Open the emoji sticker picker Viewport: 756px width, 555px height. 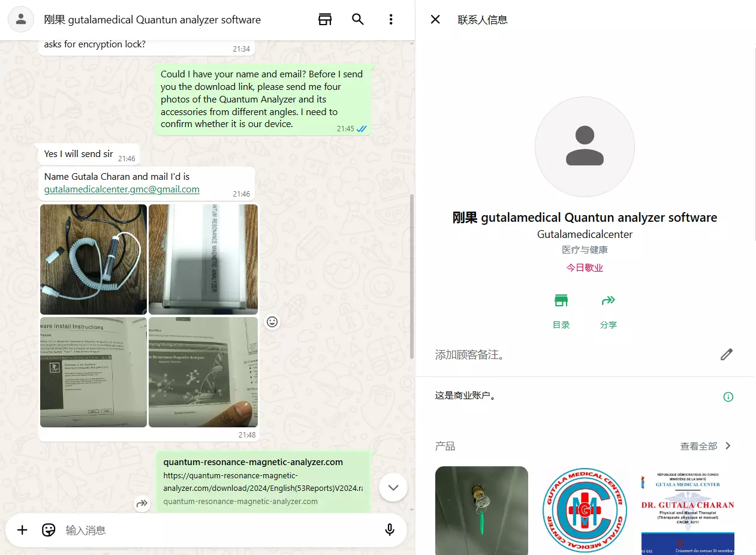tap(49, 530)
